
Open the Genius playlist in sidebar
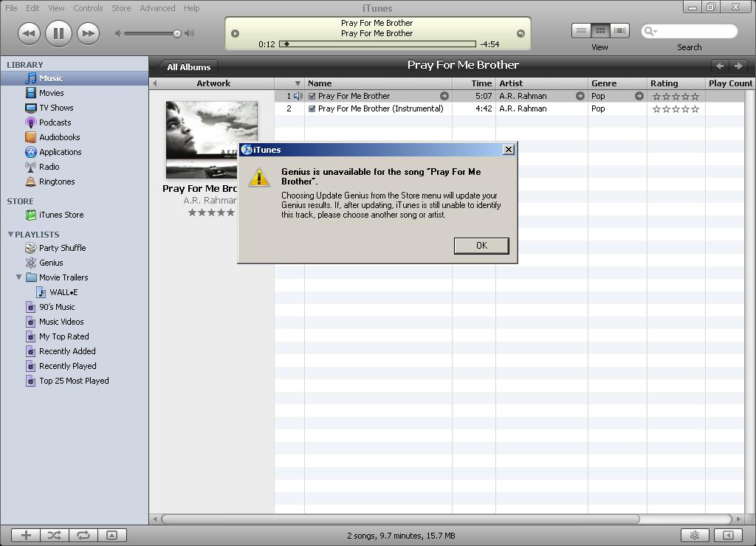click(x=50, y=263)
